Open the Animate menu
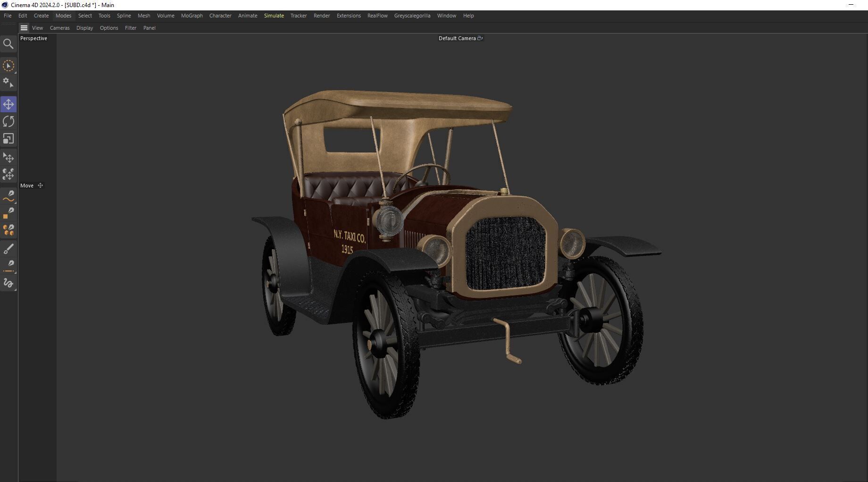The height and width of the screenshot is (482, 868). (248, 16)
